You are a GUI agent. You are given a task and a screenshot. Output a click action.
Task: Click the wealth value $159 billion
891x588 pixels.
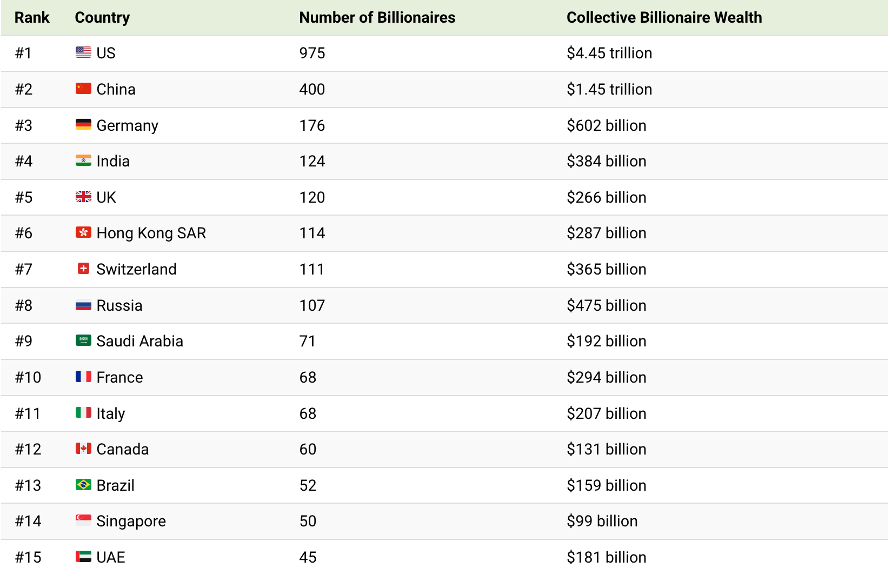[607, 485]
